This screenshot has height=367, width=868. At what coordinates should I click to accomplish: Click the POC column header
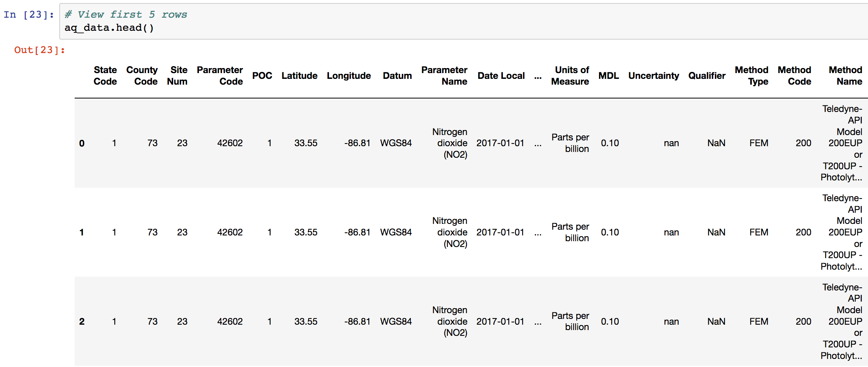point(262,76)
